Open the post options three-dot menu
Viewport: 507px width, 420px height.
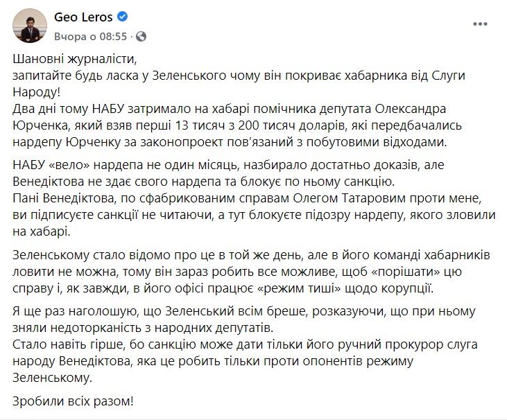480,24
